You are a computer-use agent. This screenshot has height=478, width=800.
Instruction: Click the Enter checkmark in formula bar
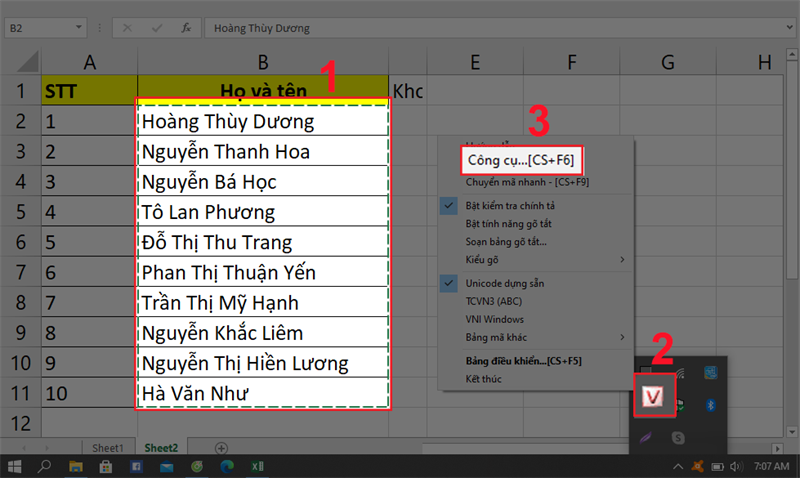point(157,28)
